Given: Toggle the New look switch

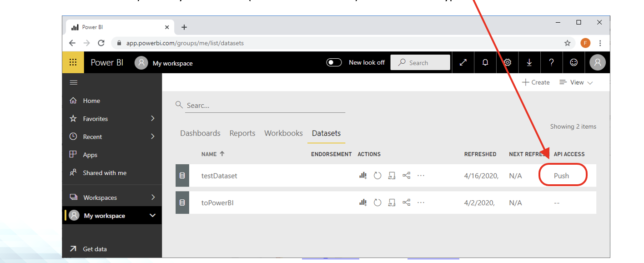Looking at the screenshot, I should click(x=334, y=62).
